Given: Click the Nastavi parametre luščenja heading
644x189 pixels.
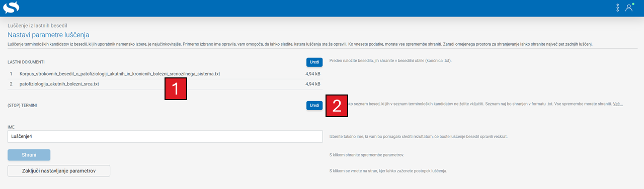Looking at the screenshot, I should (x=48, y=35).
